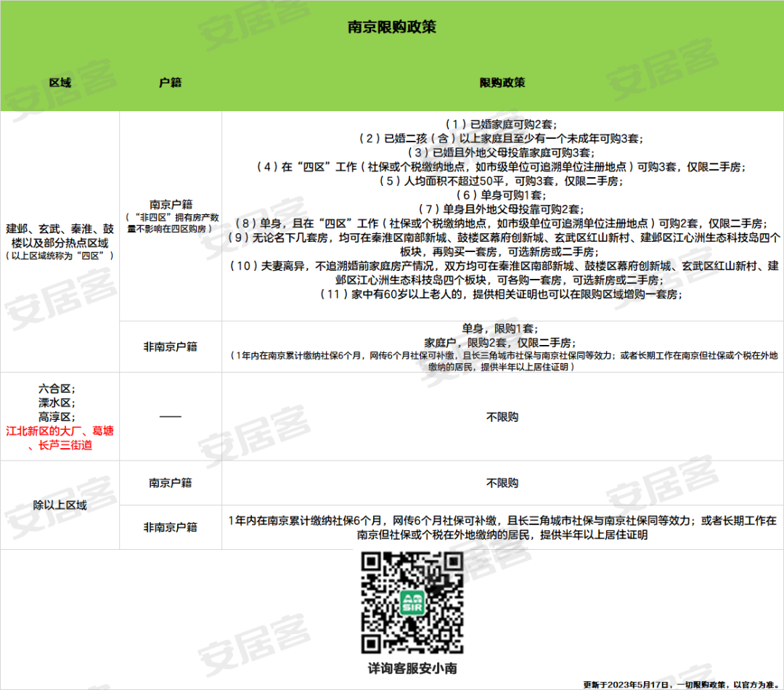The width and height of the screenshot is (784, 690).
Task: Select the 区域 column header
Action: point(60,83)
